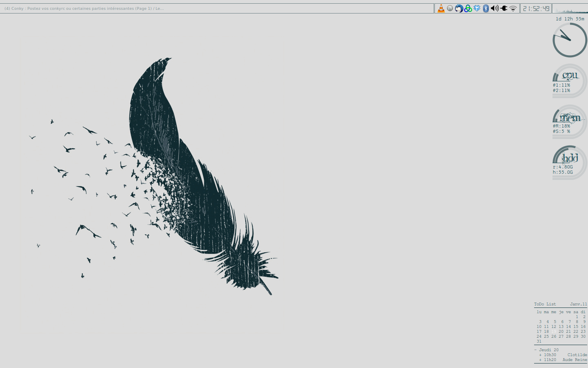Click the "#1:11%" CPU core reading

click(x=561, y=85)
